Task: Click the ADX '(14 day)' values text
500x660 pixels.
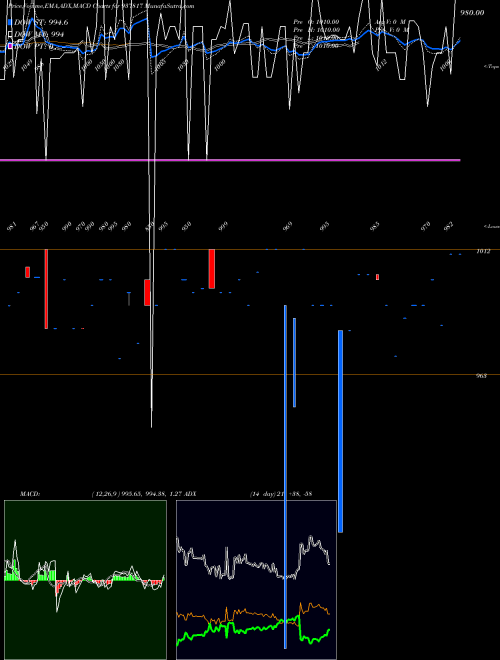Action: 281,494
